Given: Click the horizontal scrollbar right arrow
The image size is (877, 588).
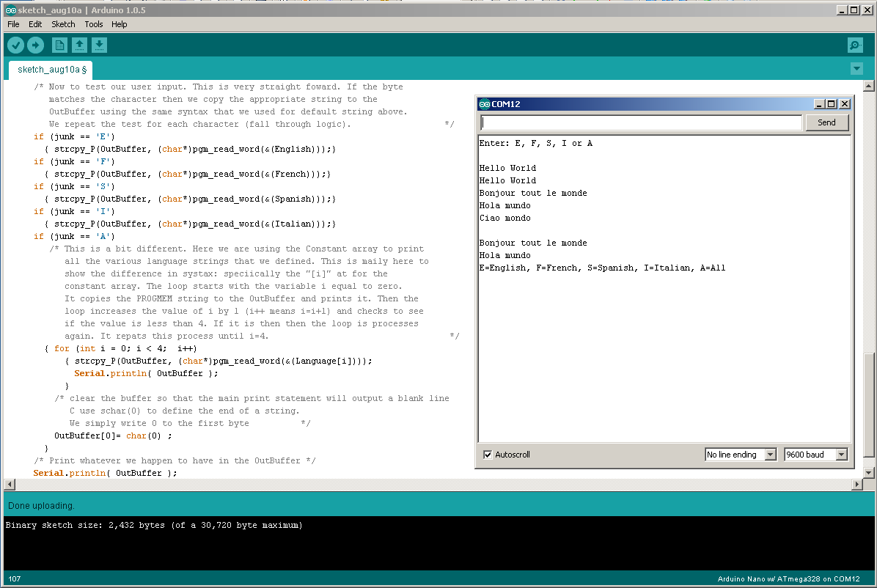Looking at the screenshot, I should coord(857,485).
